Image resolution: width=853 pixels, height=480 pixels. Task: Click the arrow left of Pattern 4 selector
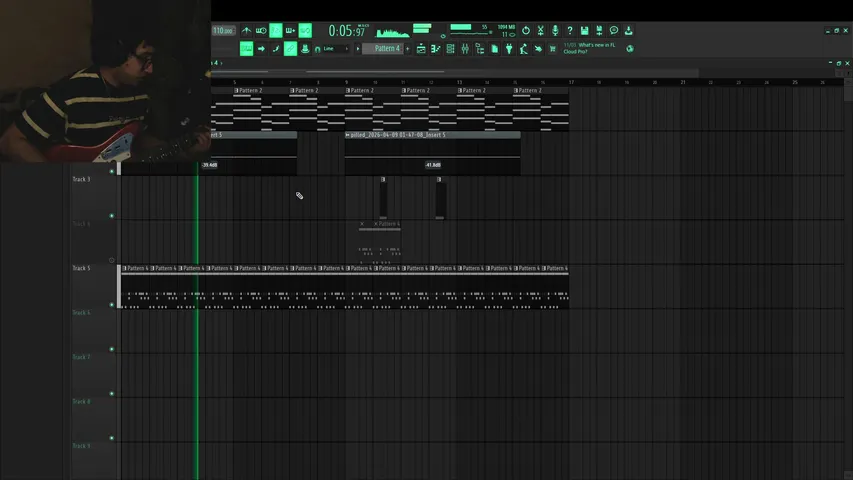(358, 48)
